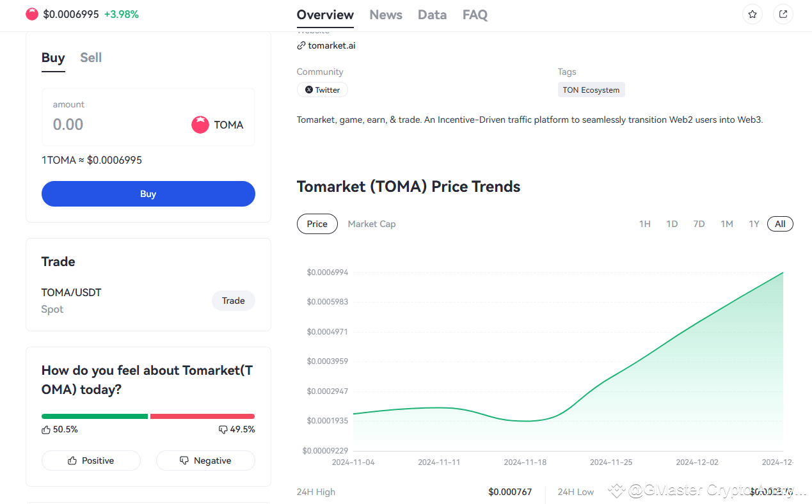Image resolution: width=812 pixels, height=504 pixels.
Task: Click thumbs-down icon next to 49.5%
Action: (223, 430)
